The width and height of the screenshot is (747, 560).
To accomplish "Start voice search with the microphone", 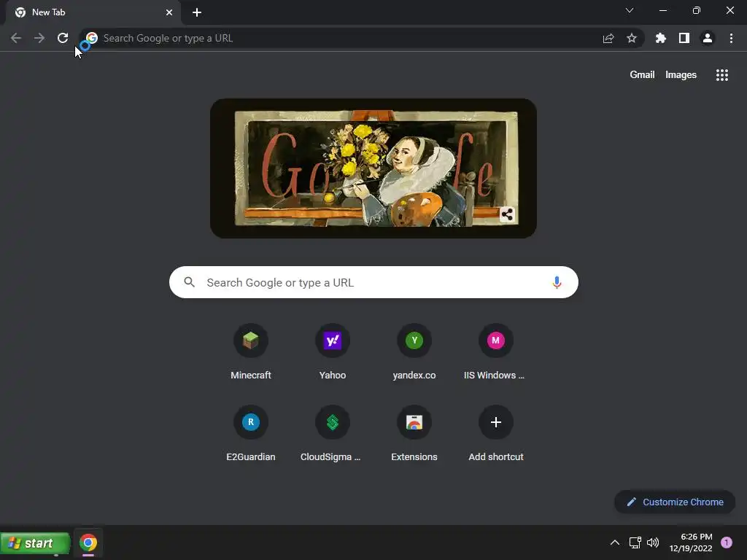I will tap(557, 282).
